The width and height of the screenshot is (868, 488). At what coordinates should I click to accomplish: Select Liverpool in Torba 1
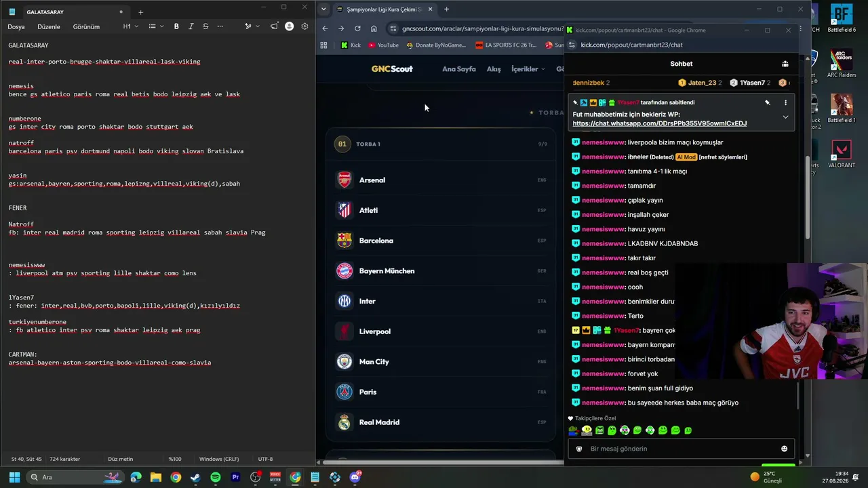[441, 331]
